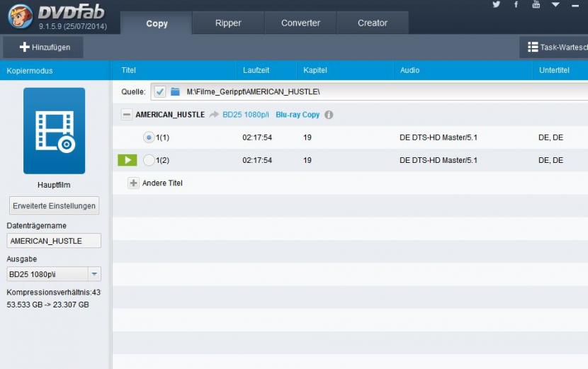This screenshot has height=369, width=588.
Task: Click the Twitter icon in title bar
Action: (x=496, y=5)
